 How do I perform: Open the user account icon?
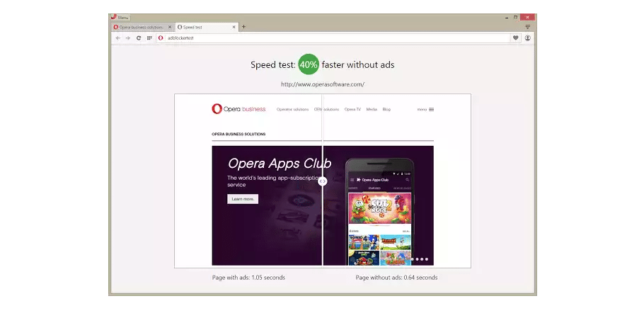click(527, 38)
